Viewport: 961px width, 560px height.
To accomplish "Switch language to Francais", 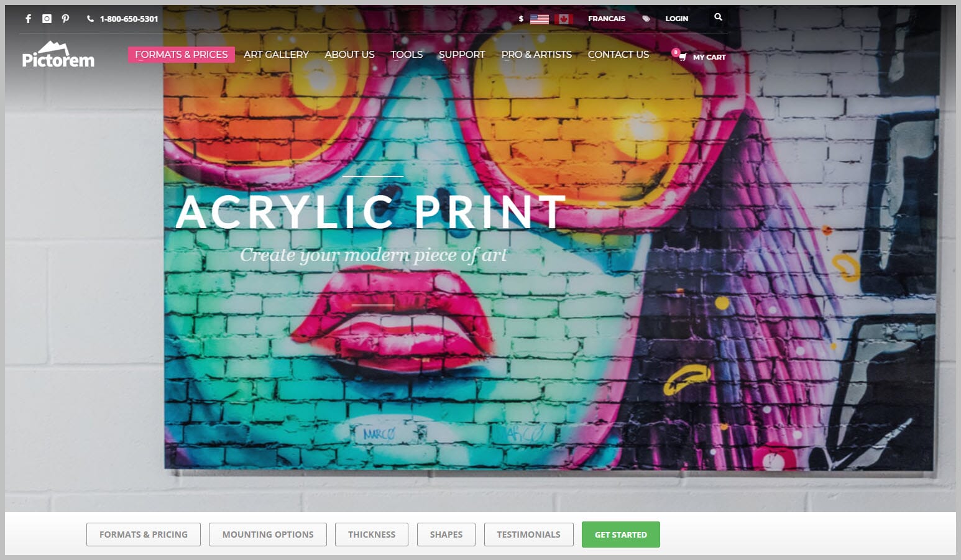I will click(606, 19).
